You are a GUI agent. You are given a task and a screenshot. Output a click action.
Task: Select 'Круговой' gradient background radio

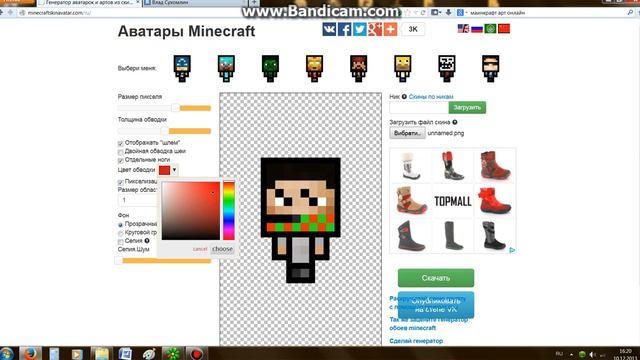tap(120, 233)
